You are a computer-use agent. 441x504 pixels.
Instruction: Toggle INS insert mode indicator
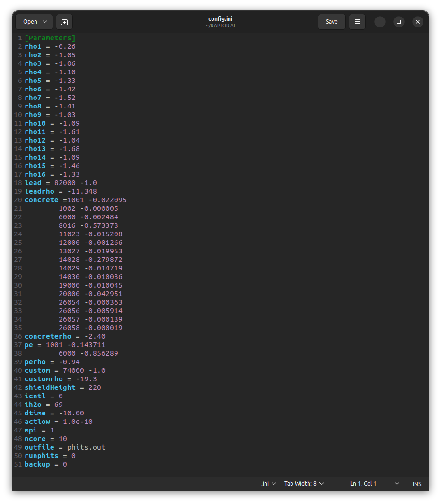coord(417,484)
